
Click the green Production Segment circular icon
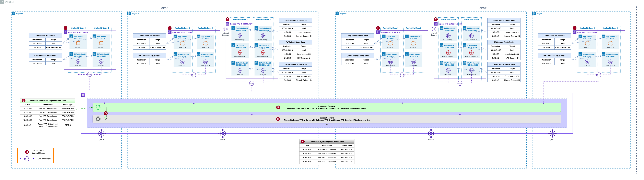(98, 107)
